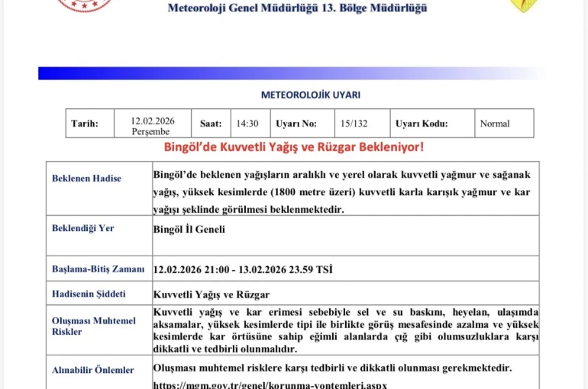Image resolution: width=588 pixels, height=389 pixels.
Task: Click the severity value 'Kuvvetli Yağış ve Rüzgar'
Action: click(212, 294)
